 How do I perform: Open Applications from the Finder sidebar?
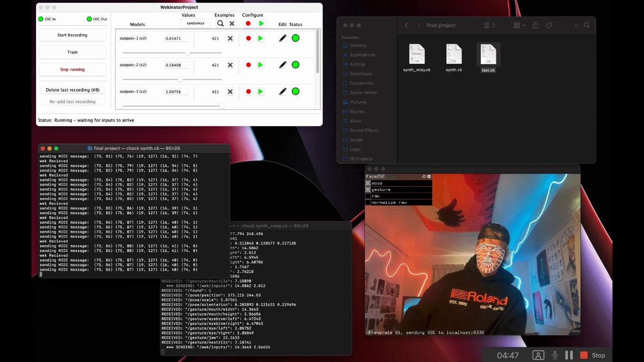pos(362,55)
